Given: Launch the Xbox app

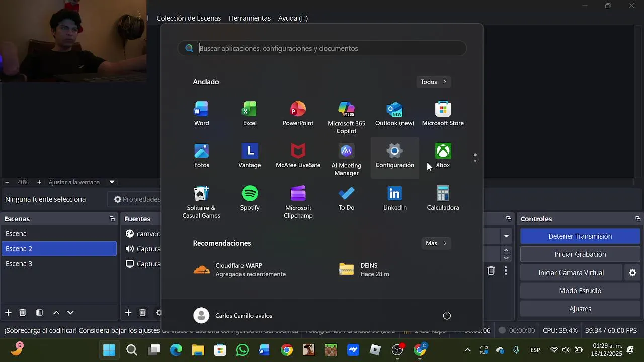Looking at the screenshot, I should (443, 156).
